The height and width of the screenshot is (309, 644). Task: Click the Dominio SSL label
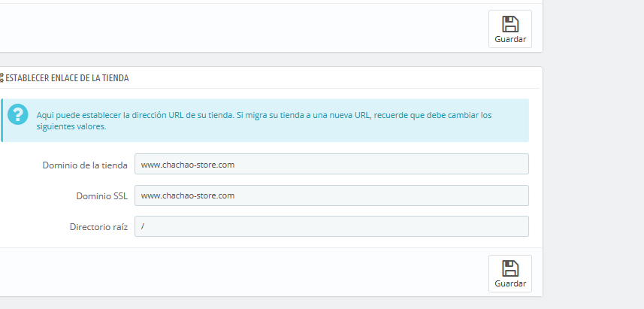[x=102, y=196]
